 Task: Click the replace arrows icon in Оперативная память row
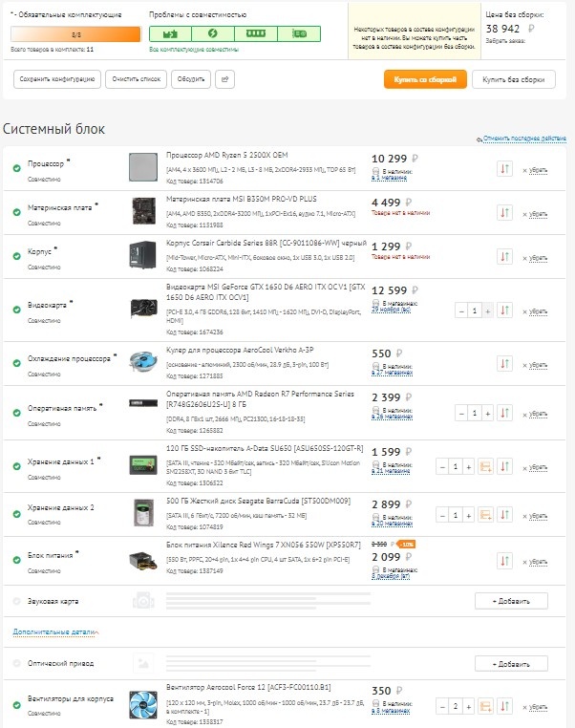coord(504,413)
